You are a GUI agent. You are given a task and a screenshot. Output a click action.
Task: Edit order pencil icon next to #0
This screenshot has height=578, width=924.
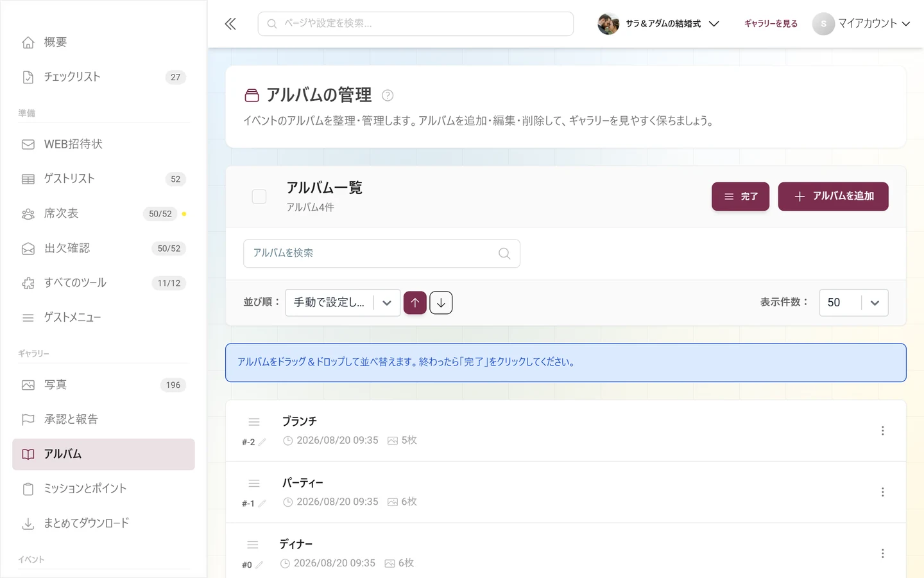[259, 565]
